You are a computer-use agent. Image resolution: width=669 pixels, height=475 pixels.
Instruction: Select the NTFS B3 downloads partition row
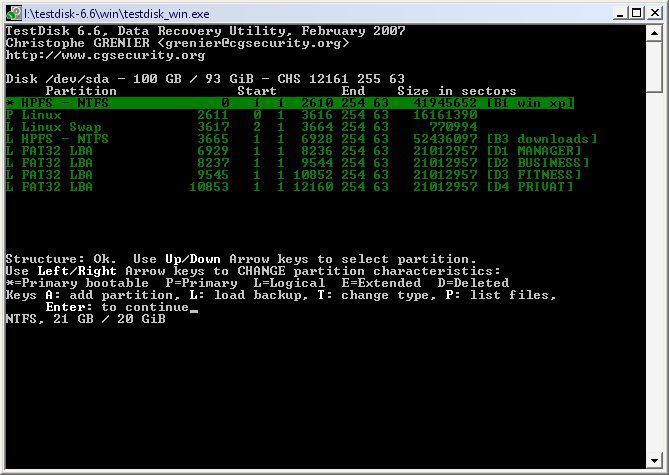301,139
